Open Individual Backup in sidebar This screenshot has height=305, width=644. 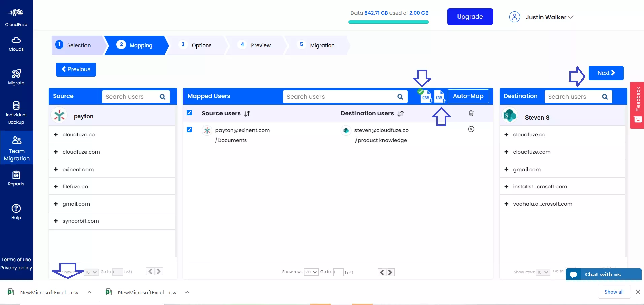point(16,113)
